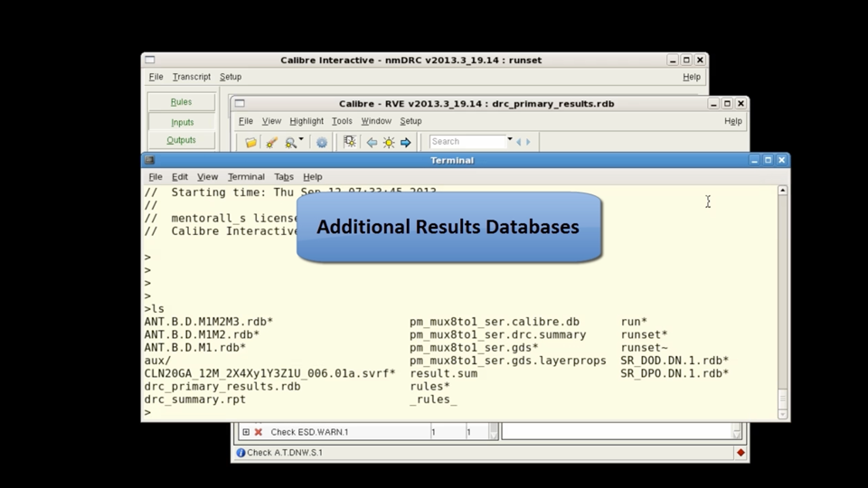Viewport: 868px width, 488px height.
Task: Open File menu in Calibre Interactive nmDRC window
Action: [156, 77]
